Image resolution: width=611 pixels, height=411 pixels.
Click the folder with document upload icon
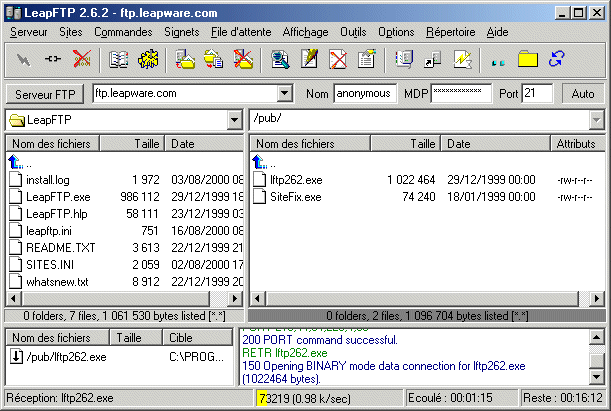(x=185, y=59)
